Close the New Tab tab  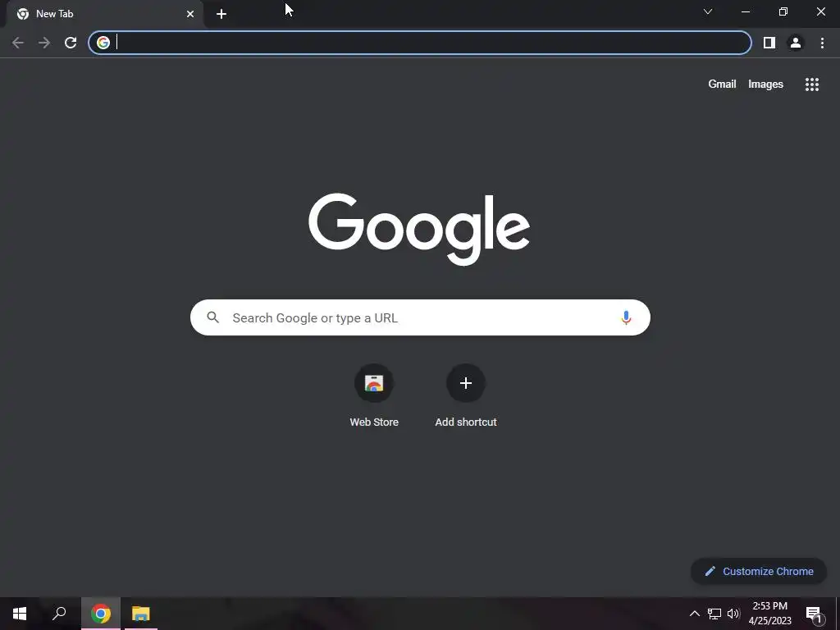pyautogui.click(x=190, y=14)
